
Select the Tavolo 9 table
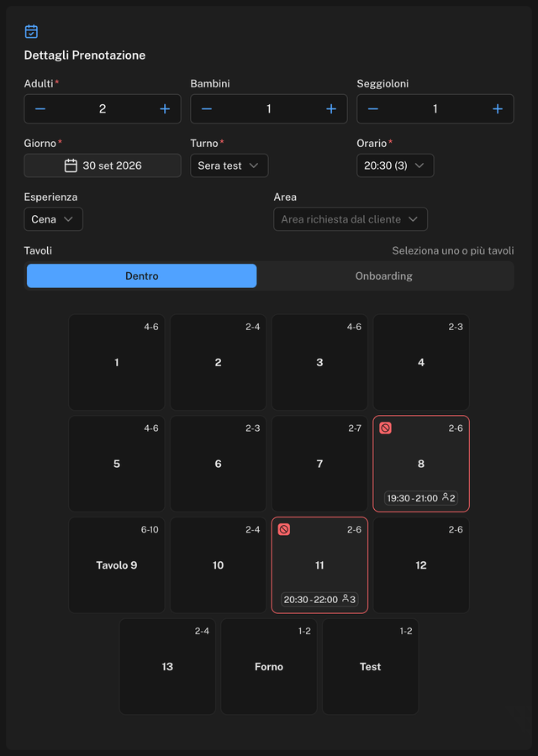(x=117, y=565)
